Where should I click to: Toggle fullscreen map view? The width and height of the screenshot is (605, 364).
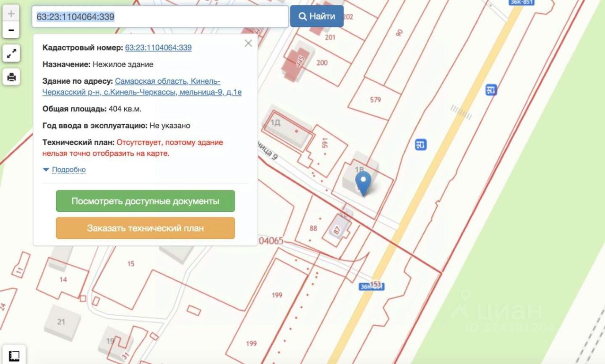point(11,53)
